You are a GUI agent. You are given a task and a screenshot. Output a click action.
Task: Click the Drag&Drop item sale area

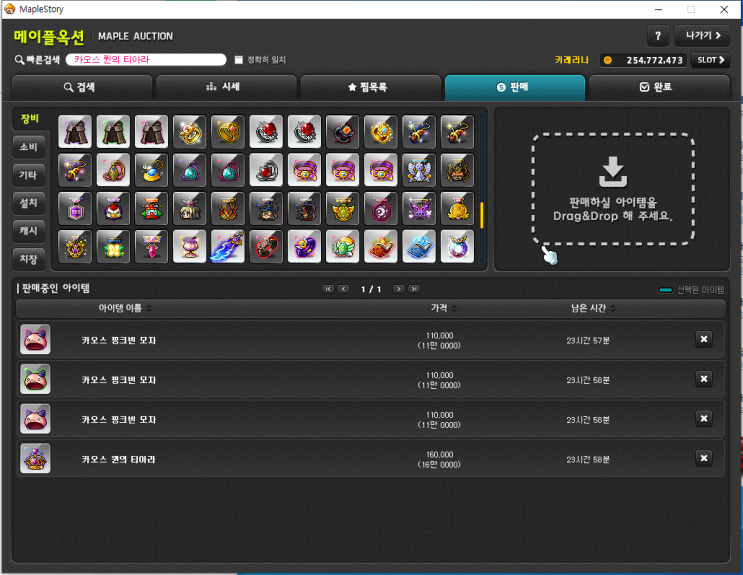(x=613, y=189)
